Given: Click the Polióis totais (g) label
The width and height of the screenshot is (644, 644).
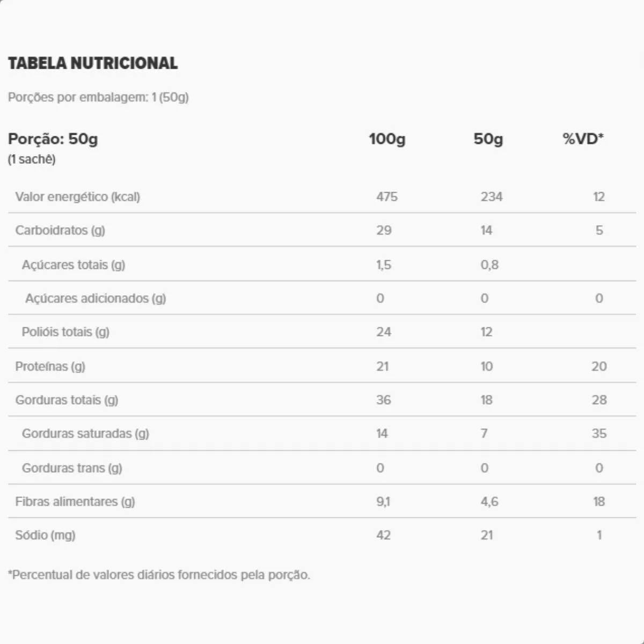Looking at the screenshot, I should point(65,332).
